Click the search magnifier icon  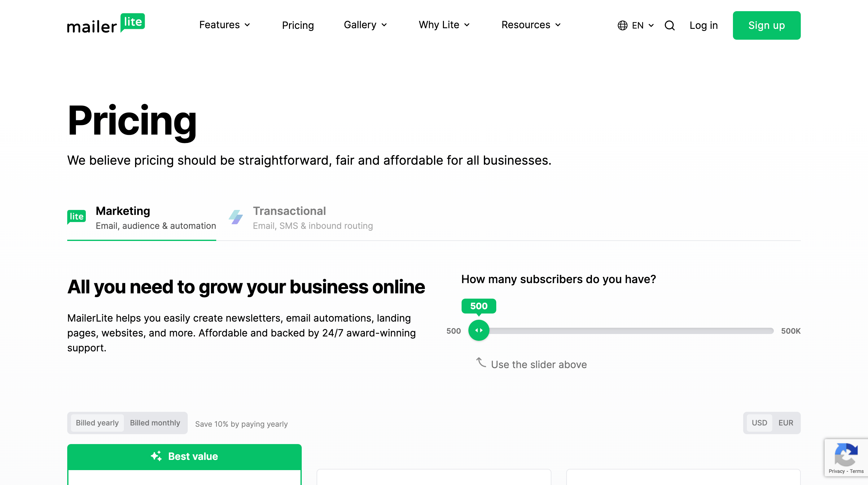(669, 25)
